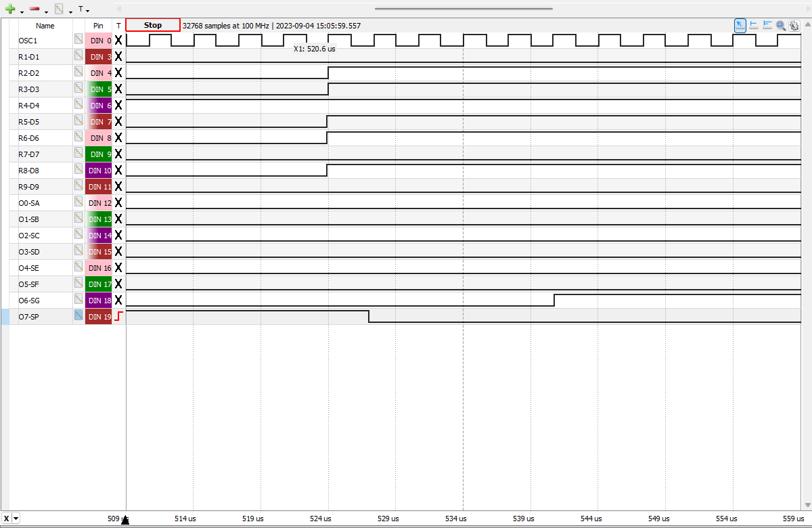Open the T trigger dropdown in toolbar
The image size is (812, 528).
coord(84,9)
